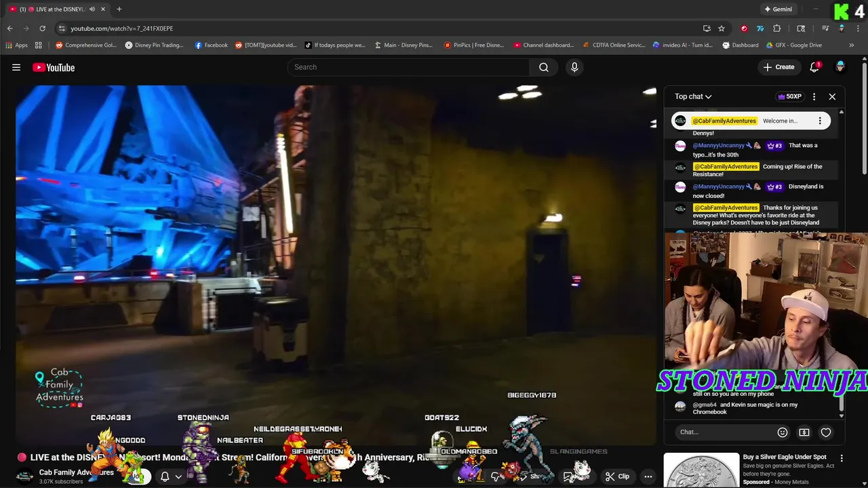Screen dimensions: 868x488
Task: Close the live chat panel
Action: point(832,97)
